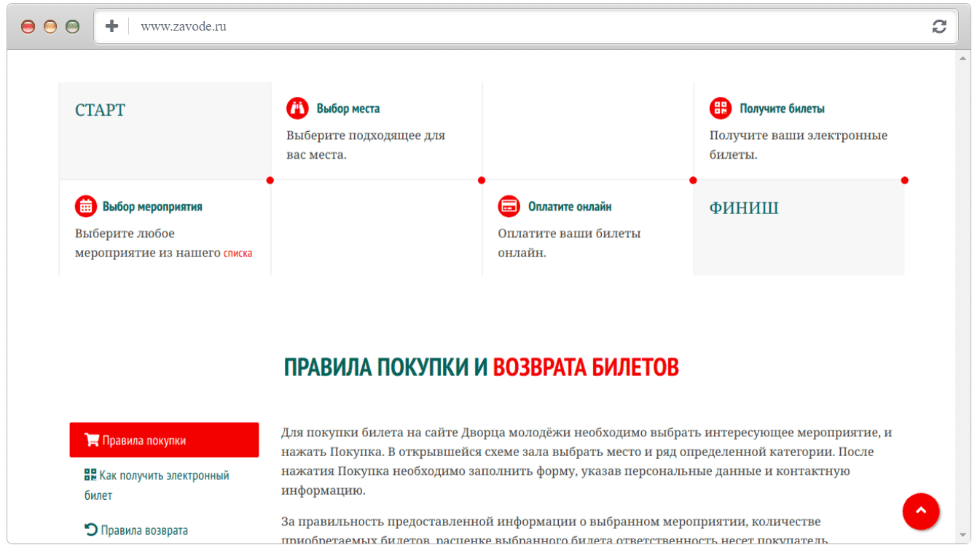
Task: Click the Получите билеты heading
Action: tap(783, 109)
